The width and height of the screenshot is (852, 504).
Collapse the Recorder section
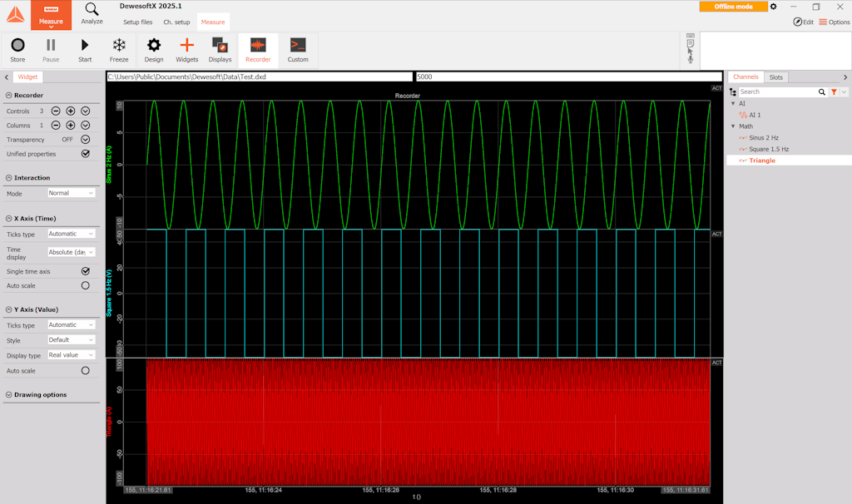click(x=8, y=95)
